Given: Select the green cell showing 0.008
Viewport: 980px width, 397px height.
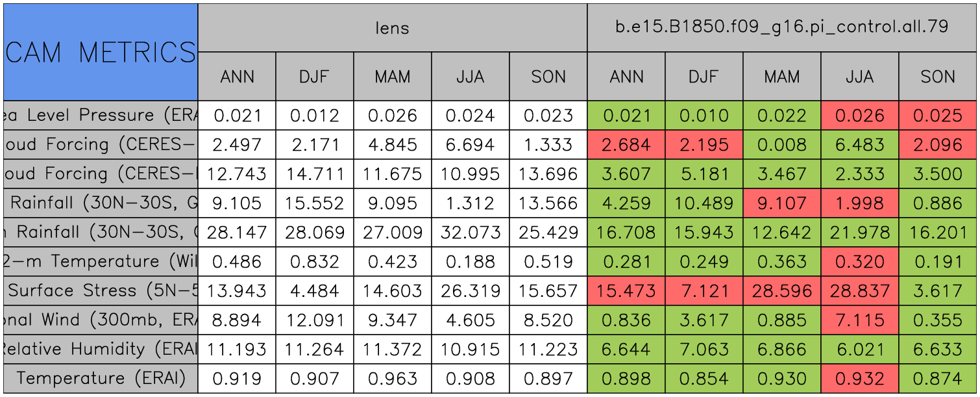Looking at the screenshot, I should tap(781, 145).
